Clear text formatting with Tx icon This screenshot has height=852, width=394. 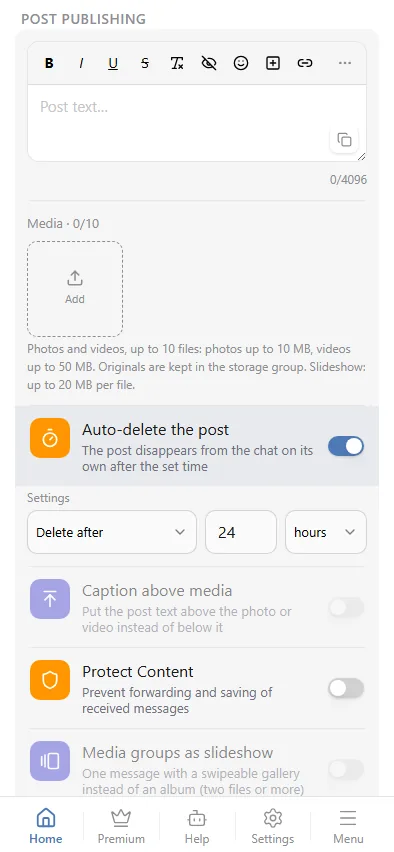177,64
